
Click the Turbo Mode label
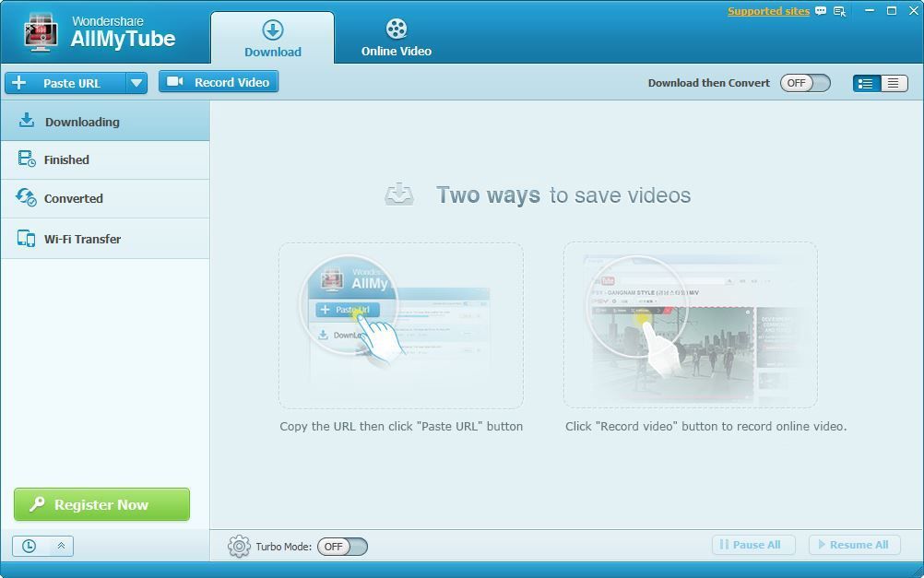pos(283,547)
